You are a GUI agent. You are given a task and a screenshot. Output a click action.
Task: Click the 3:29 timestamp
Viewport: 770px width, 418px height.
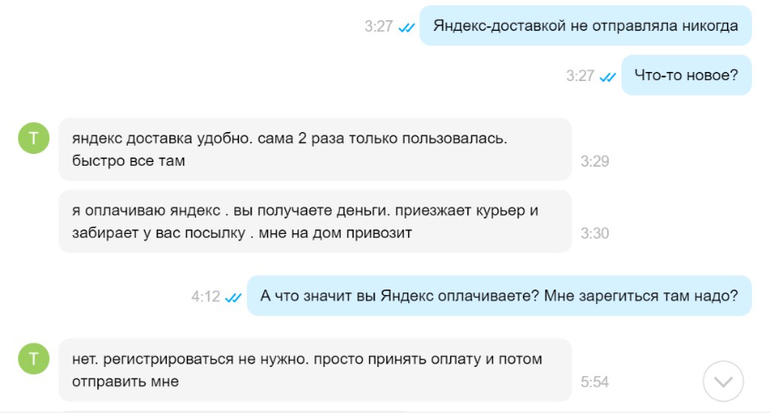tap(595, 161)
